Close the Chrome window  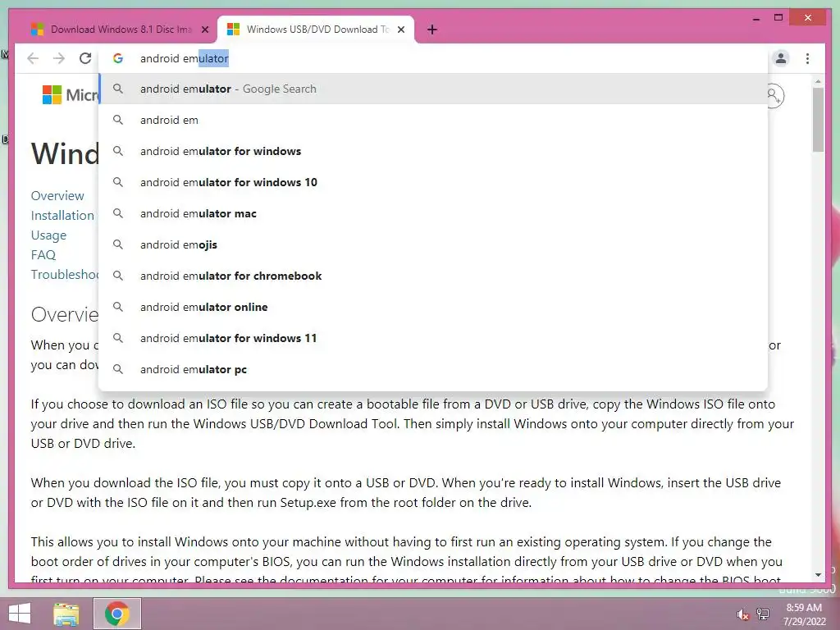click(x=808, y=18)
